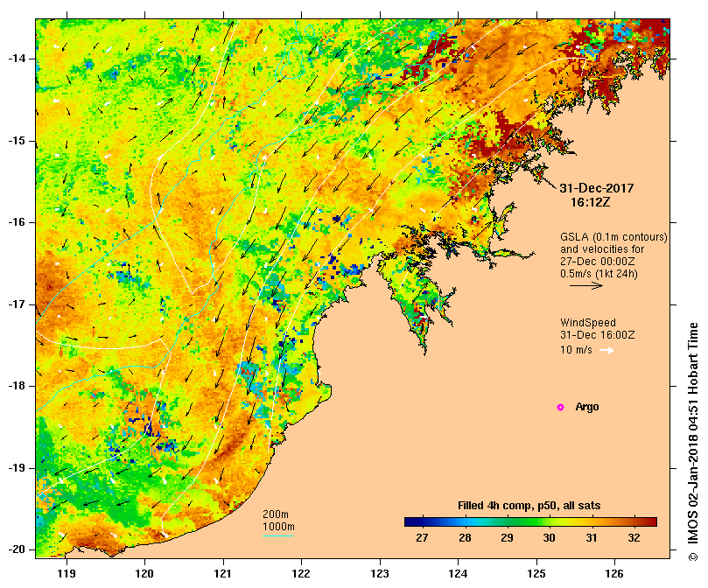Click green section of colour bar near 29
The height and width of the screenshot is (588, 708).
(507, 522)
